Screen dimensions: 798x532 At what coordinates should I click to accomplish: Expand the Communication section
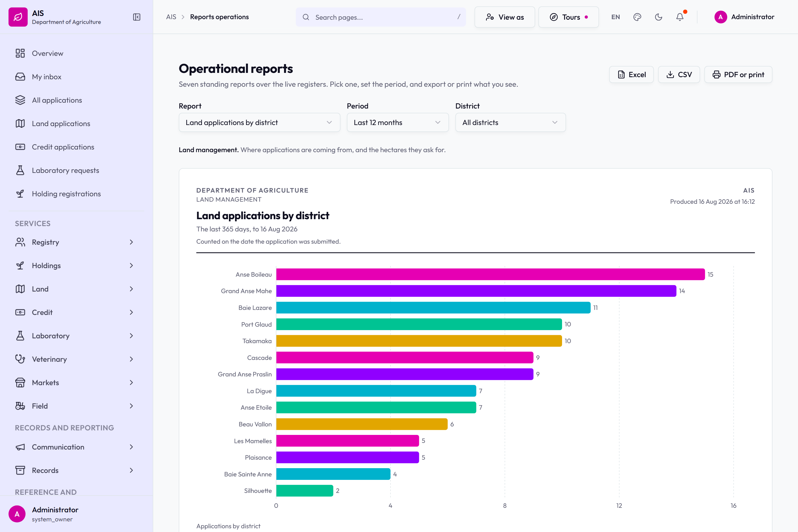(x=76, y=447)
